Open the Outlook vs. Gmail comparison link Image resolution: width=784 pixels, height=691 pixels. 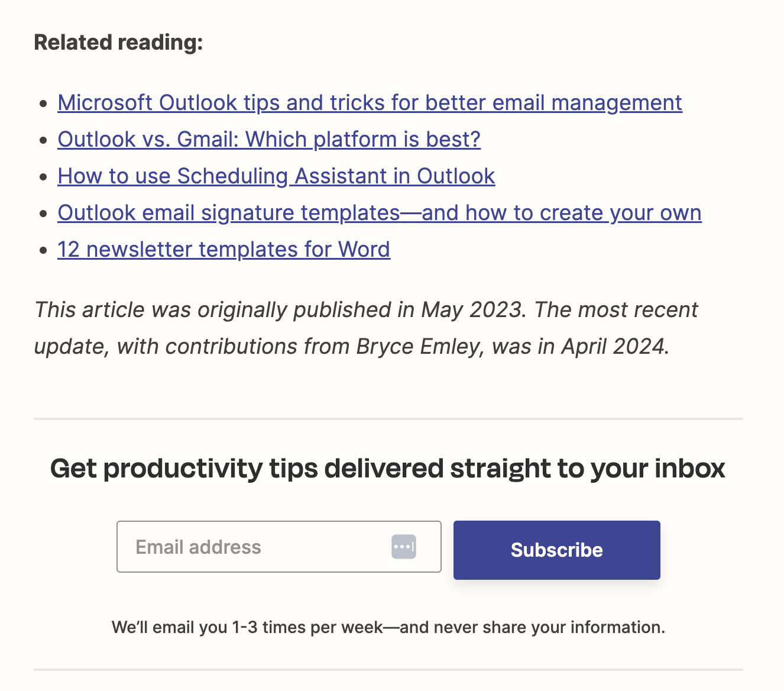(x=268, y=139)
